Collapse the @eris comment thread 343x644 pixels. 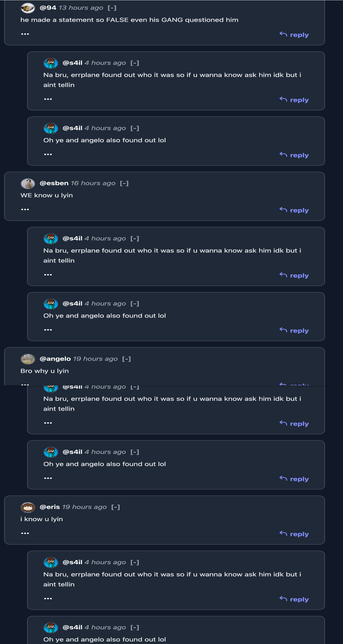coord(115,507)
